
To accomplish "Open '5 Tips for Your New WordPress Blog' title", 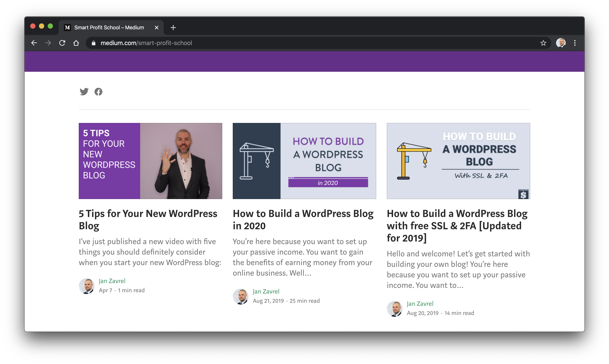I will click(x=148, y=220).
